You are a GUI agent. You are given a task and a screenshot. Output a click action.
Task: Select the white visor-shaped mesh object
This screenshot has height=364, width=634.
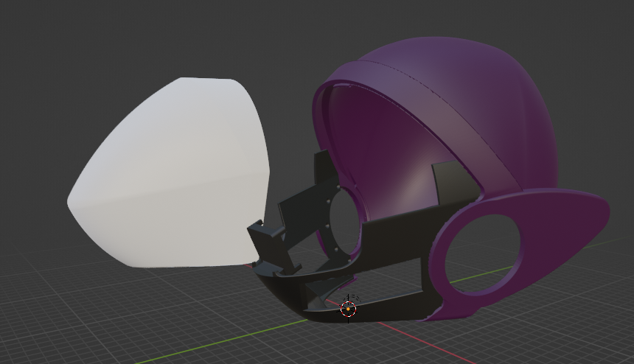[170, 174]
